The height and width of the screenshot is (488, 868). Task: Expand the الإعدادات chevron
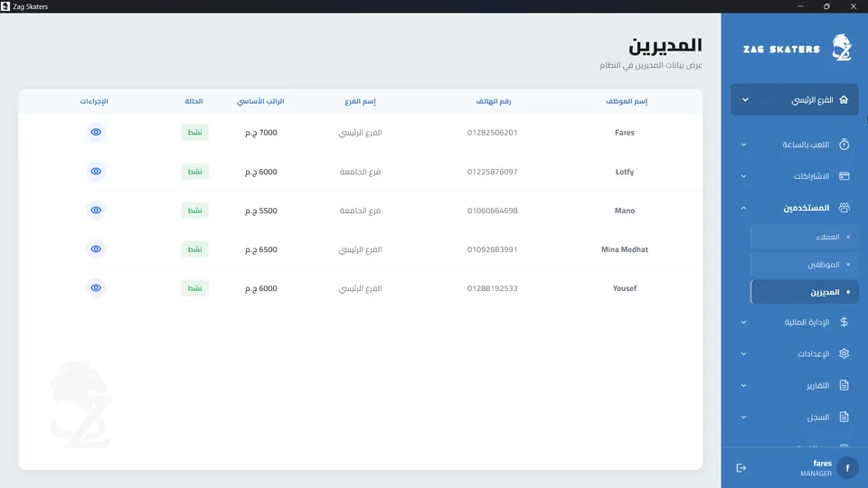[743, 354]
